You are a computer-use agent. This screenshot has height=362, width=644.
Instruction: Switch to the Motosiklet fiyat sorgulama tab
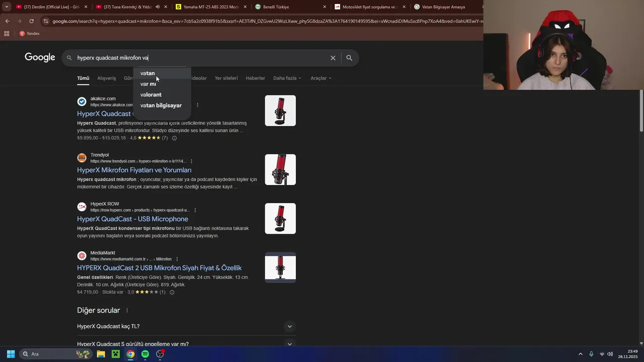pos(370,7)
